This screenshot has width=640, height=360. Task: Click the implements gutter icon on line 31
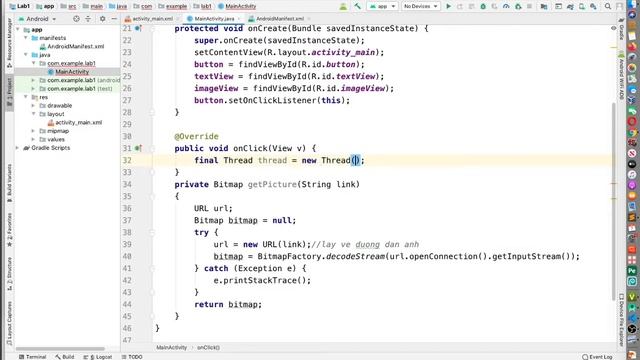pyautogui.click(x=138, y=148)
